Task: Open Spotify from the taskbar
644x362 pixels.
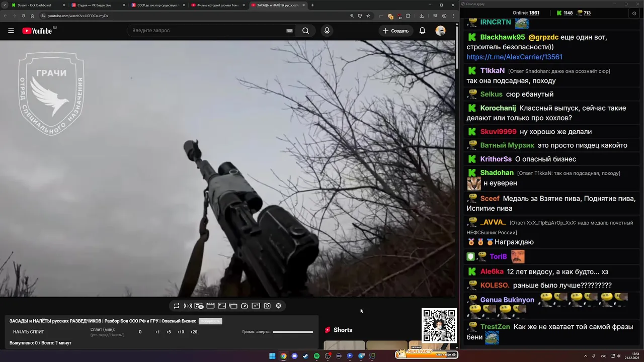Action: pyautogui.click(x=316, y=356)
